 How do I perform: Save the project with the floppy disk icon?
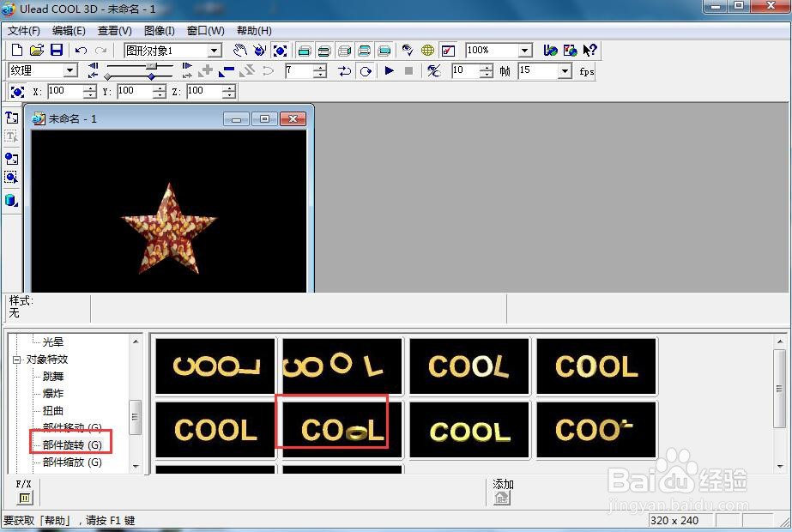click(57, 50)
